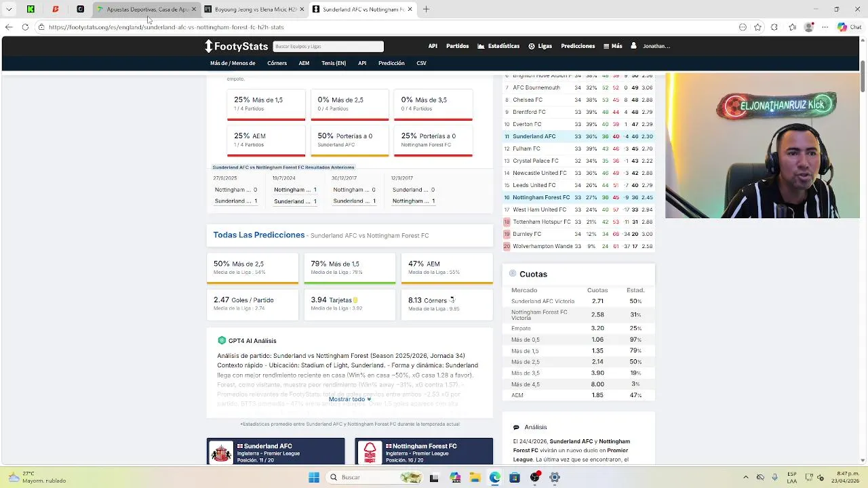Open browser extensions puzzle icon
The height and width of the screenshot is (488, 868).
tap(774, 27)
